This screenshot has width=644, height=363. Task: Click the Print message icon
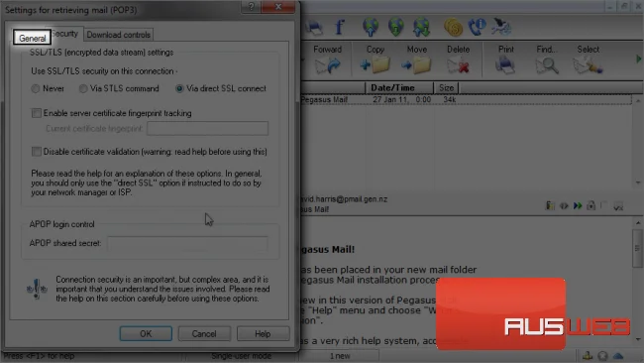505,64
